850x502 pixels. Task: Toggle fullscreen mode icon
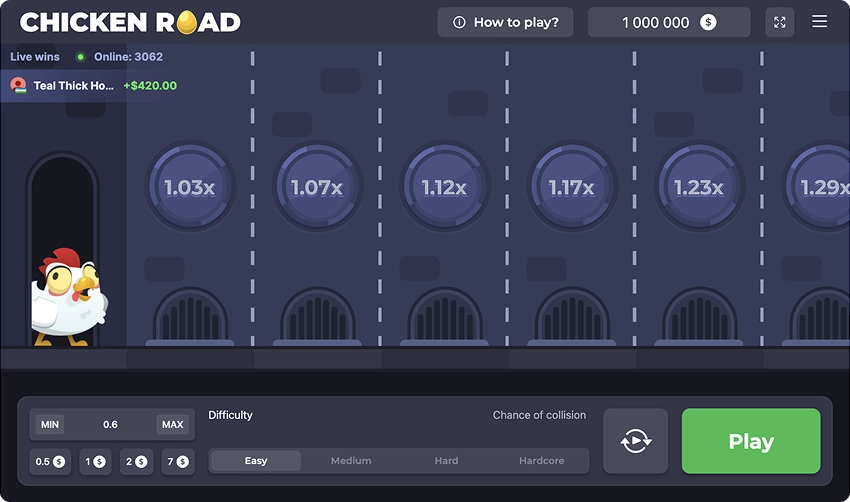tap(779, 22)
